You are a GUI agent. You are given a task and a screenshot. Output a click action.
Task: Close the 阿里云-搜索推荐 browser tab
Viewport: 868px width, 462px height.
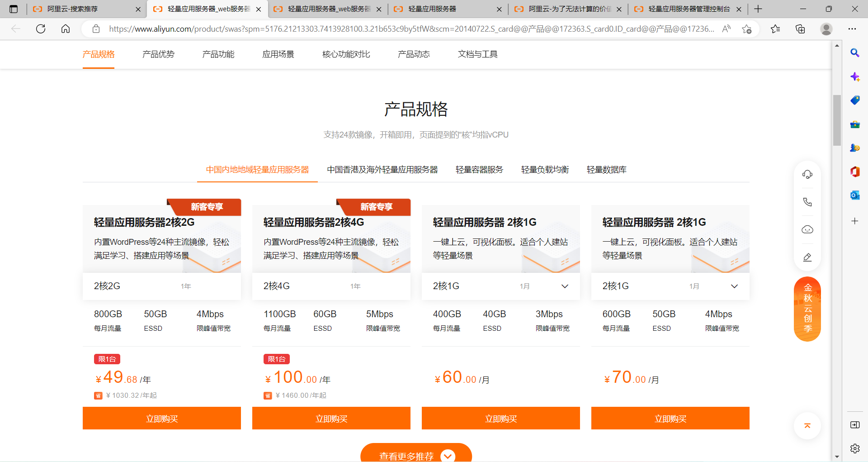point(138,9)
